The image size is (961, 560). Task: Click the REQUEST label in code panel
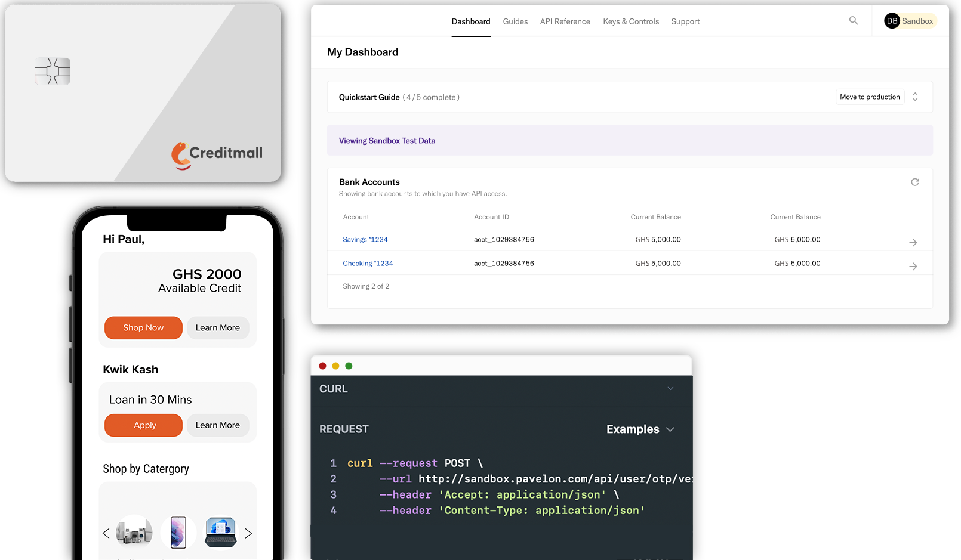click(344, 429)
